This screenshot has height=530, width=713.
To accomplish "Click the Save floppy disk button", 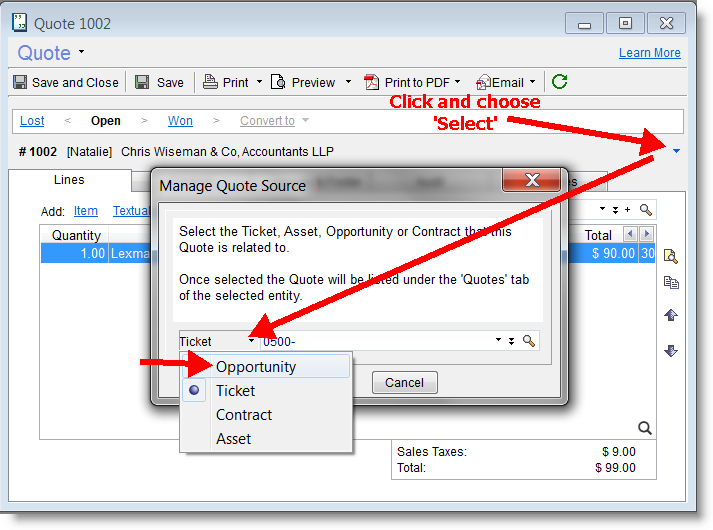I will click(160, 82).
